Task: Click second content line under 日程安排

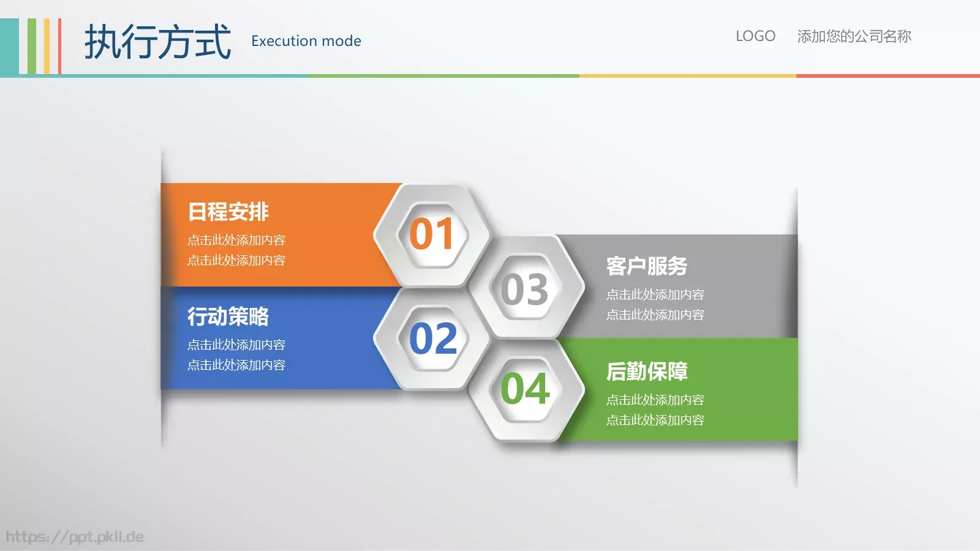Action: [x=236, y=260]
